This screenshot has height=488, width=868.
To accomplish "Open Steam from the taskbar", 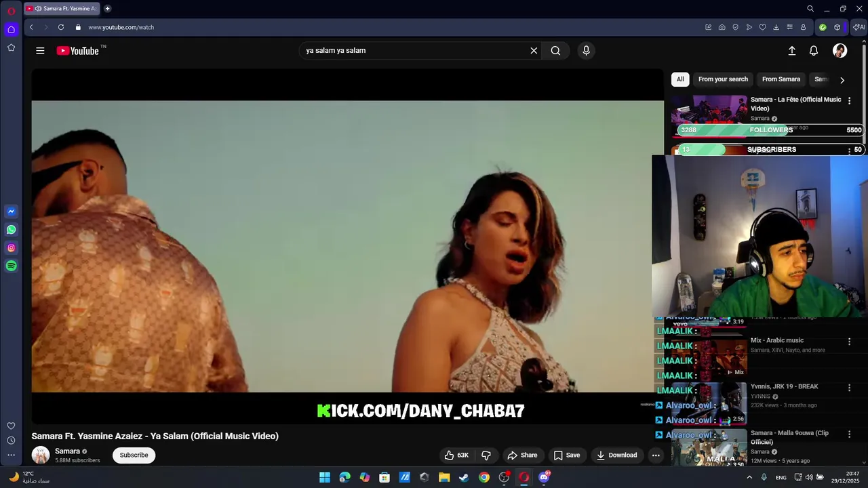I will point(464,477).
